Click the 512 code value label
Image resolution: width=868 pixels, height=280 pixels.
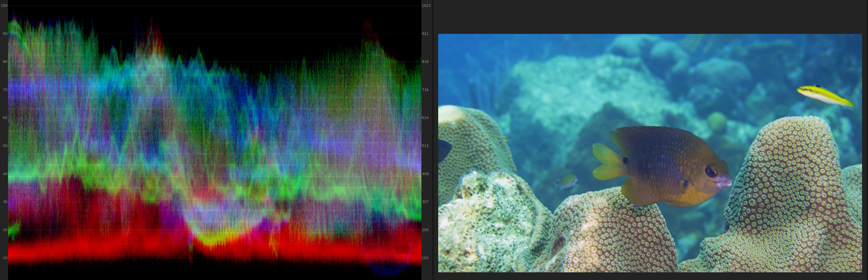tap(425, 146)
